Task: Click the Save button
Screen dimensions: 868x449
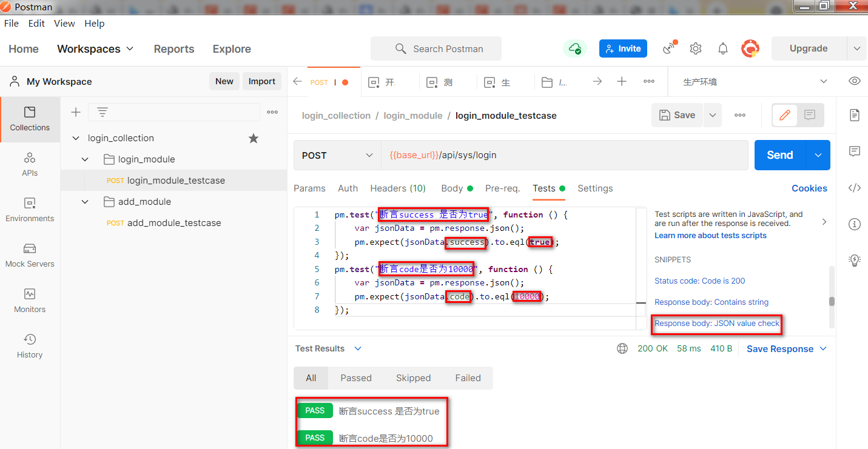Action: (x=678, y=115)
